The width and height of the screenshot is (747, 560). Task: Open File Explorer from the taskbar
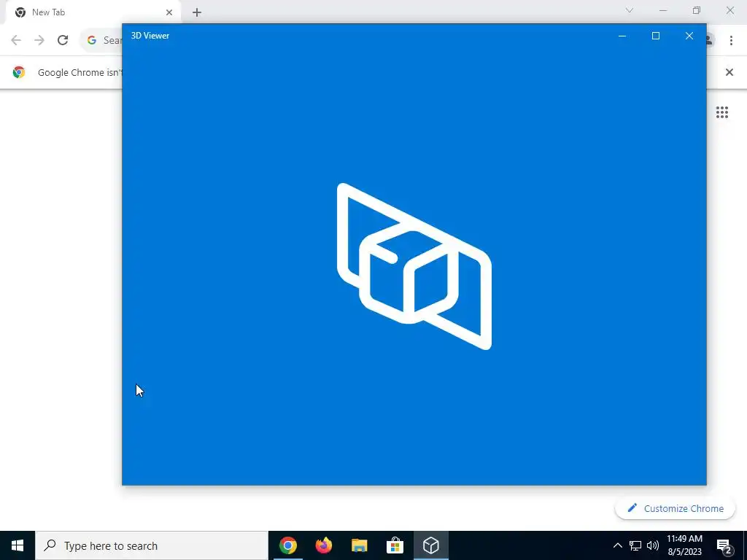tap(359, 545)
